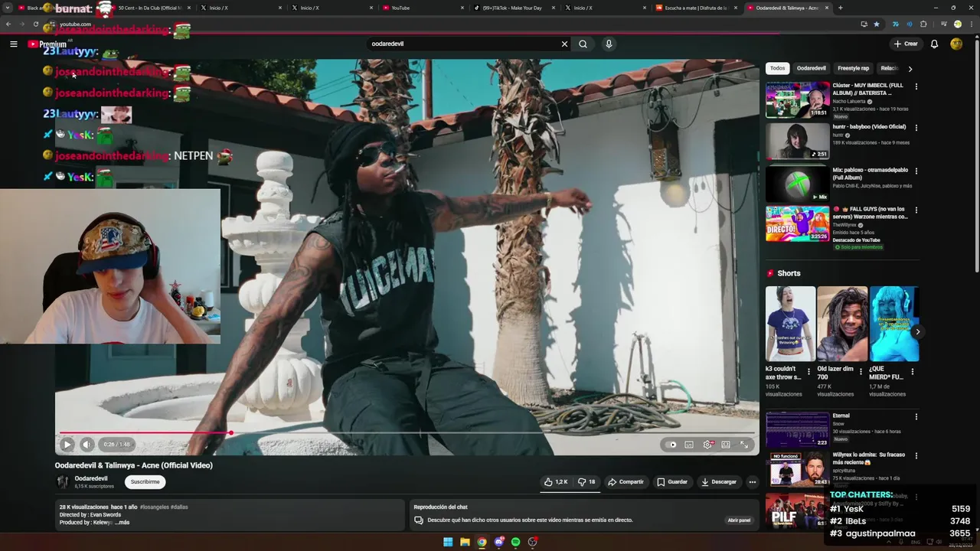Reload the page with the refresh icon

coord(35,24)
